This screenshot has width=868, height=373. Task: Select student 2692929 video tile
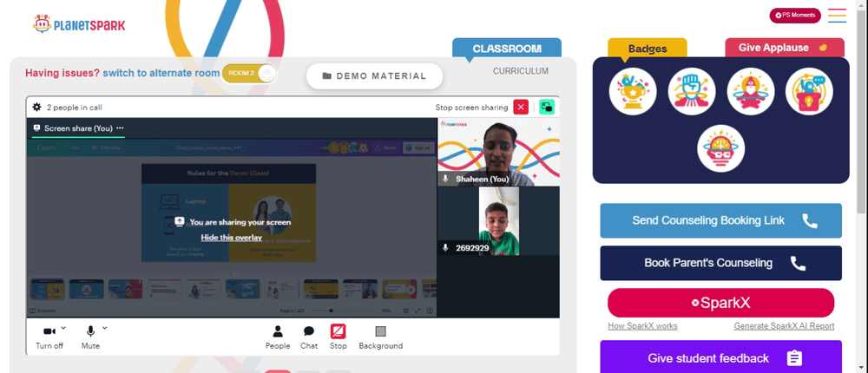point(498,221)
